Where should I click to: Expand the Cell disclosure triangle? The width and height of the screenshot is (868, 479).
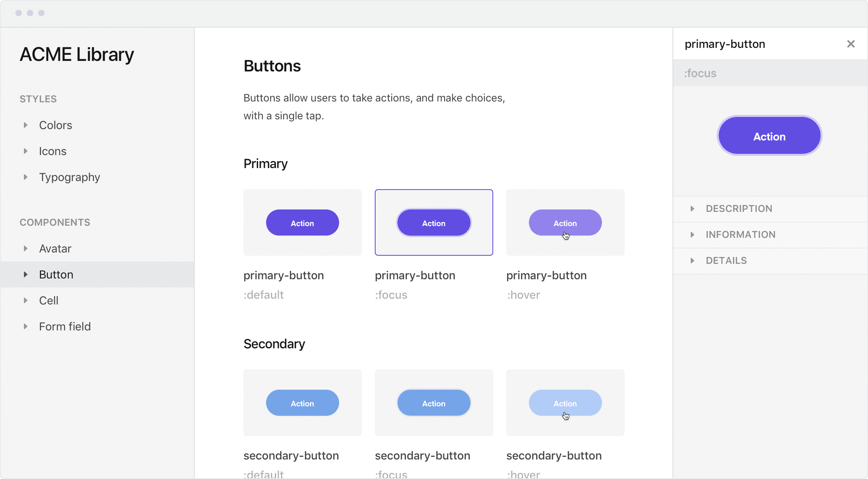point(26,300)
